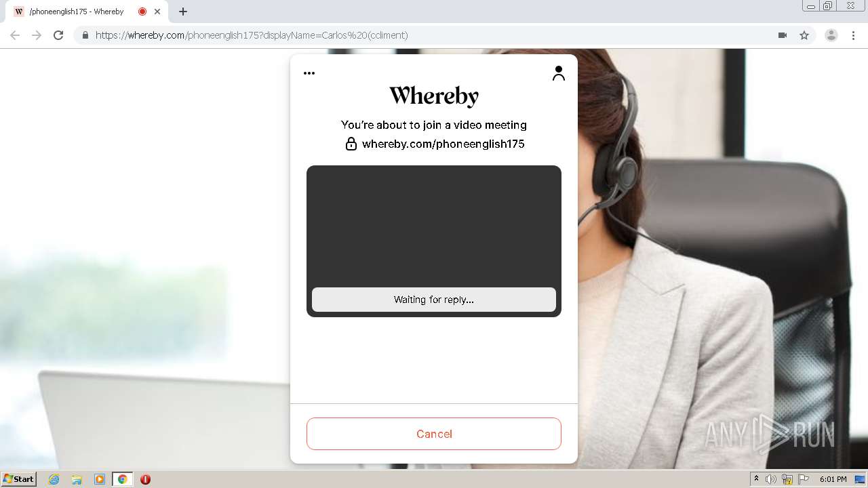Open the user profile icon in Whereby dialog
Screen dimensions: 868x488
559,73
